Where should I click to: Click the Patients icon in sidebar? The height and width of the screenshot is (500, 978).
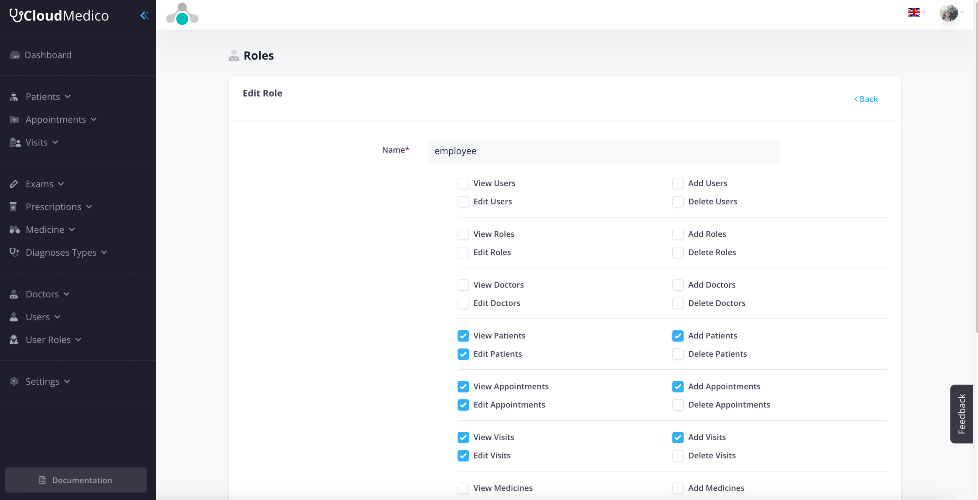coord(14,97)
